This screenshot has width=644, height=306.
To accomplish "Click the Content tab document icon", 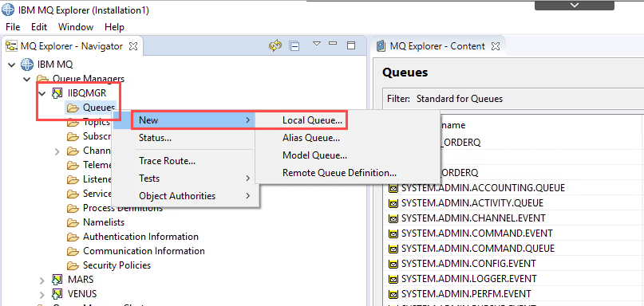I will [x=381, y=46].
